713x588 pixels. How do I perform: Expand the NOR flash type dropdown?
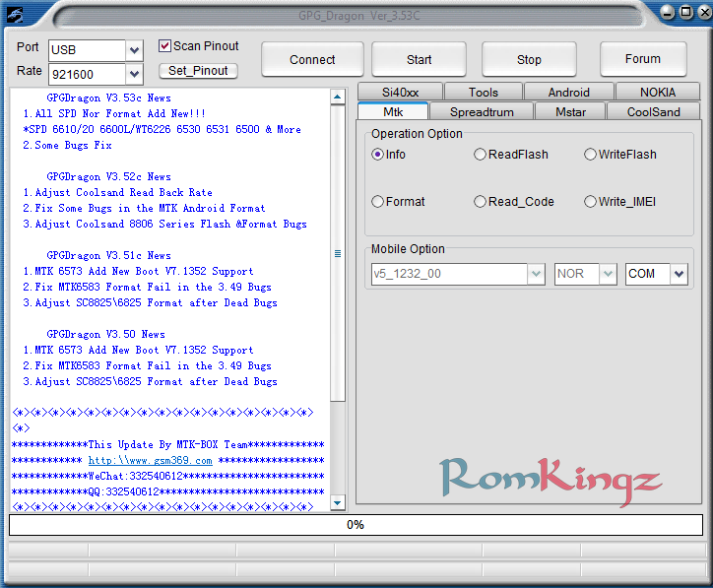click(x=608, y=274)
